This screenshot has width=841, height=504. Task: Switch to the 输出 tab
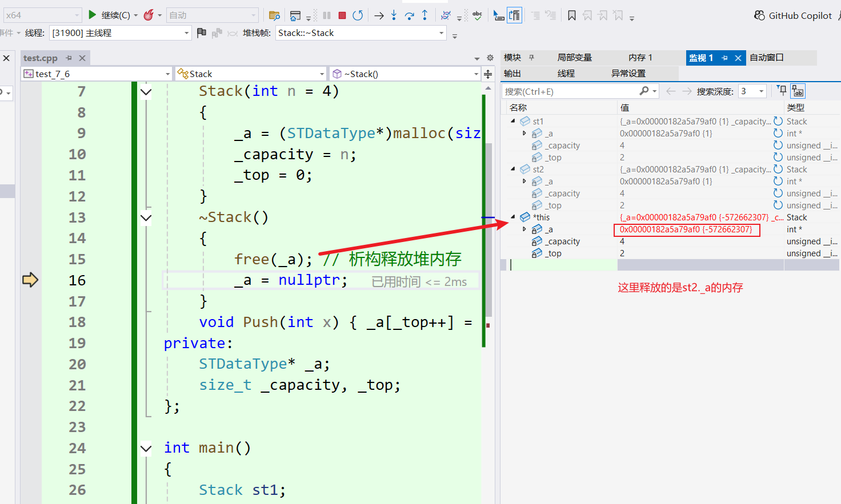point(512,73)
